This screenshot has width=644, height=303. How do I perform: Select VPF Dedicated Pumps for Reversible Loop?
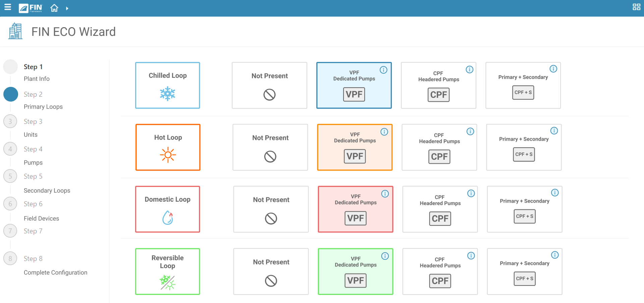pos(355,271)
